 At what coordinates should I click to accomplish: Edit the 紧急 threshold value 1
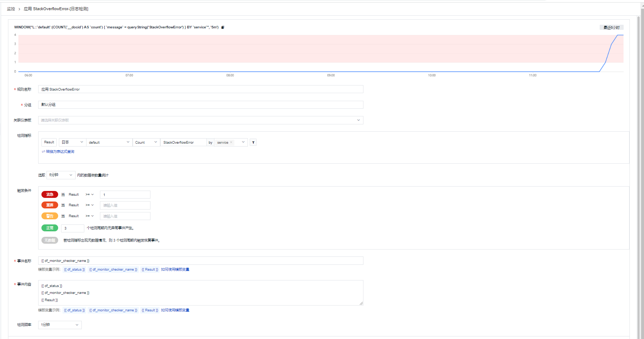pos(125,195)
